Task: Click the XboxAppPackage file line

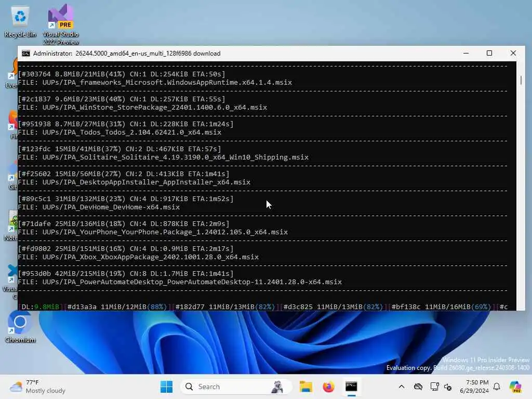Action: [x=138, y=257]
